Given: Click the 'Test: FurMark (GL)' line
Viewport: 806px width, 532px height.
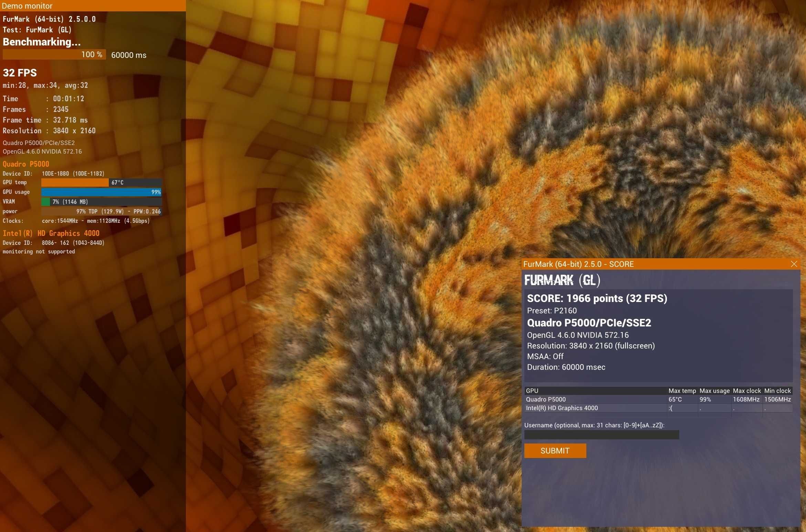Looking at the screenshot, I should coord(37,30).
